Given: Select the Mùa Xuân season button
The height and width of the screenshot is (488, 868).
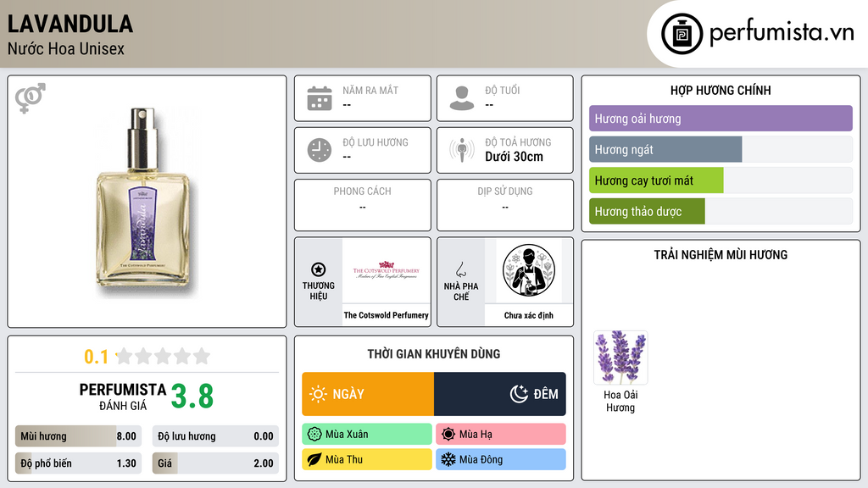Looking at the screenshot, I should (x=367, y=435).
